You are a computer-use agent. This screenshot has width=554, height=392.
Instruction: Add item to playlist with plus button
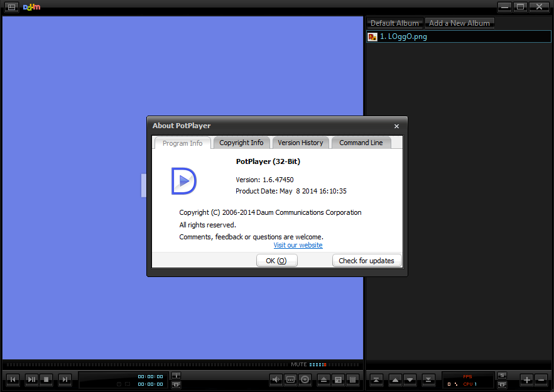(527, 380)
